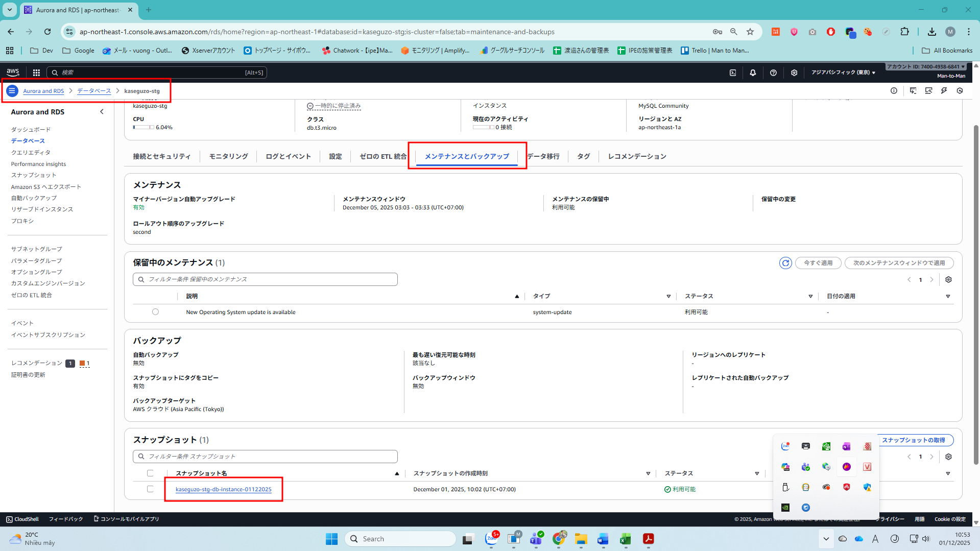Collapse the Aurora and RDS sidebar
The image size is (980, 551).
click(x=102, y=112)
